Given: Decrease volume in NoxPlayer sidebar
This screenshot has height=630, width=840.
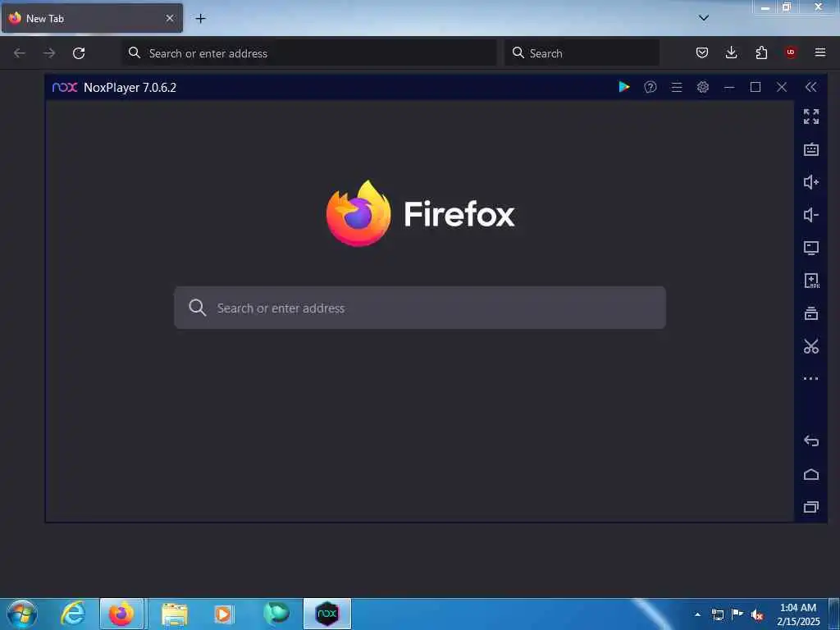Looking at the screenshot, I should [x=811, y=215].
